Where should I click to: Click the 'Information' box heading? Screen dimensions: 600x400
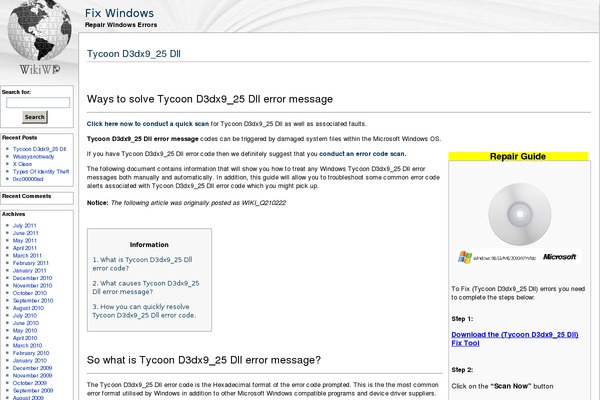tap(149, 245)
